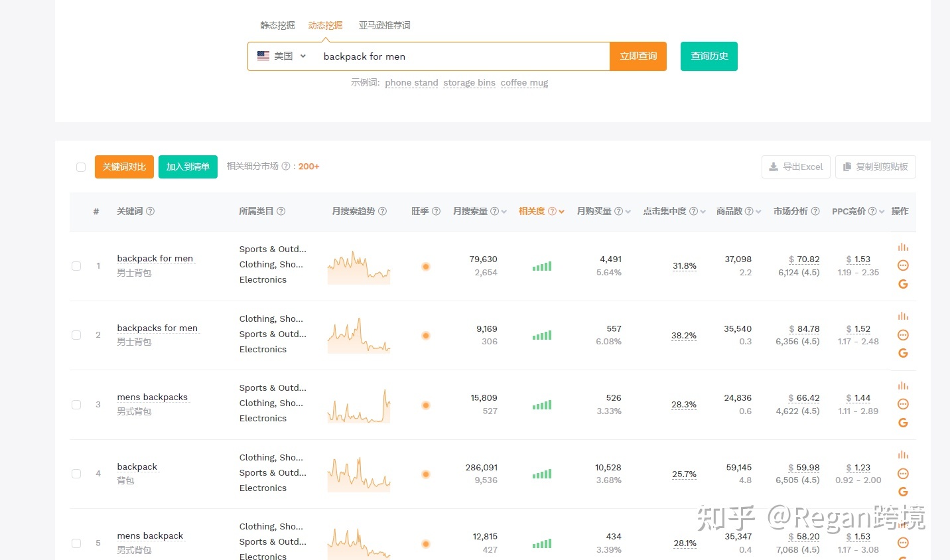Click 加入到清单 add to list button
This screenshot has width=950, height=560.
188,167
